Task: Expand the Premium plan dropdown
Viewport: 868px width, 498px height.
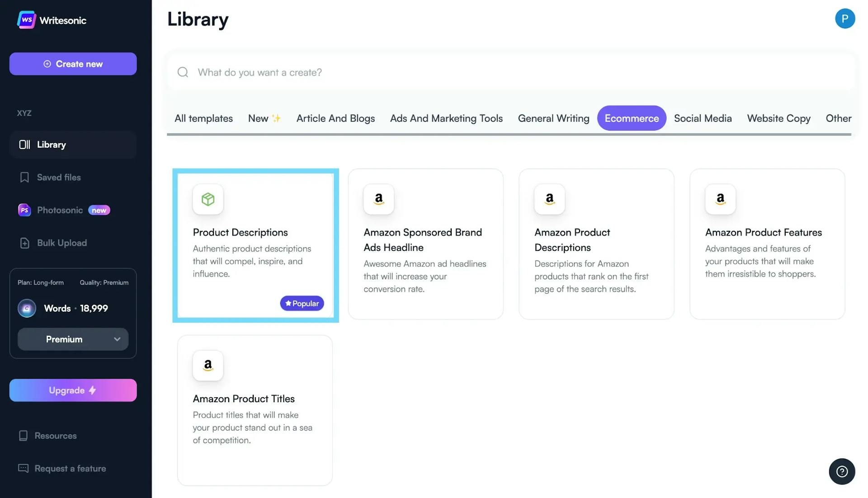Action: pyautogui.click(x=72, y=339)
